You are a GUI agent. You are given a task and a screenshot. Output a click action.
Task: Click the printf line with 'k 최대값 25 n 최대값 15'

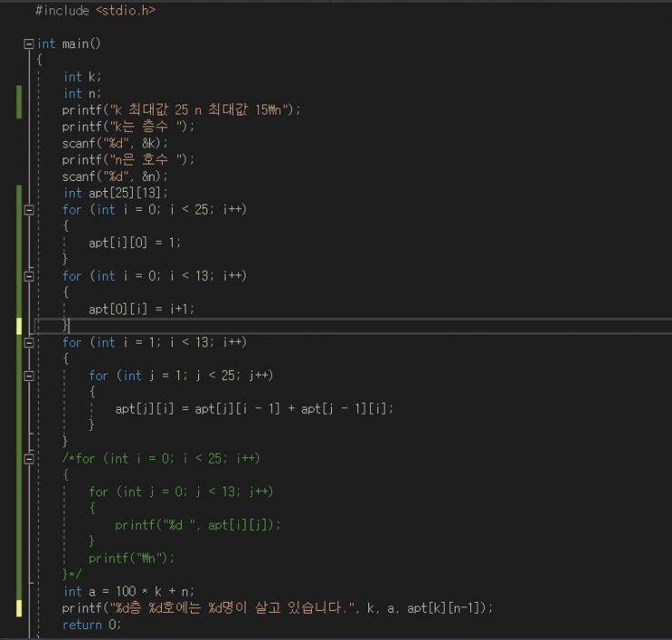(x=181, y=110)
